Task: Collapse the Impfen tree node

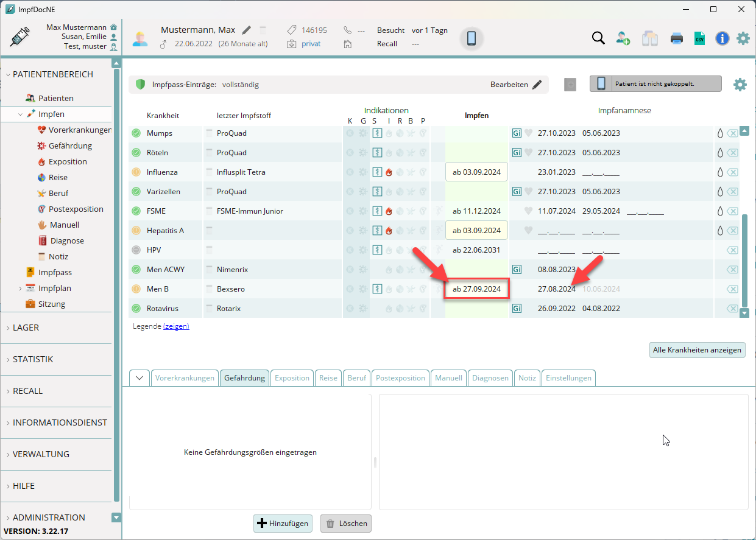Action: (20, 114)
